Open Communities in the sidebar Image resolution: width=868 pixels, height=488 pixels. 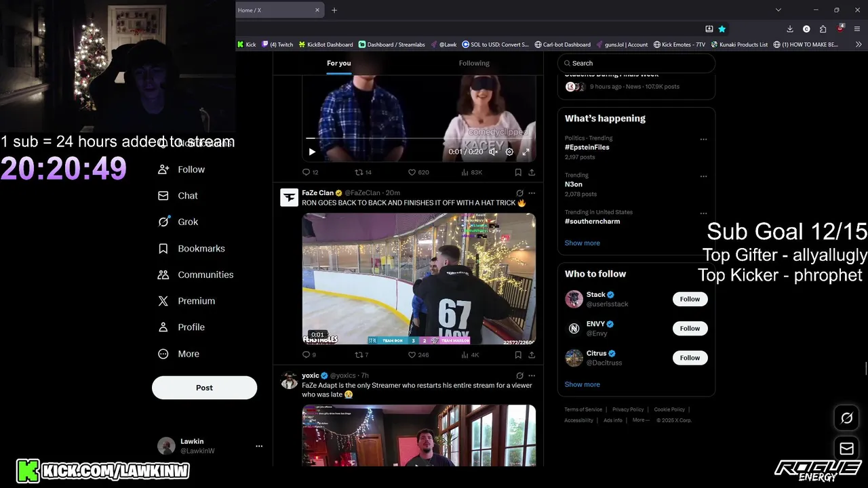[x=195, y=274]
